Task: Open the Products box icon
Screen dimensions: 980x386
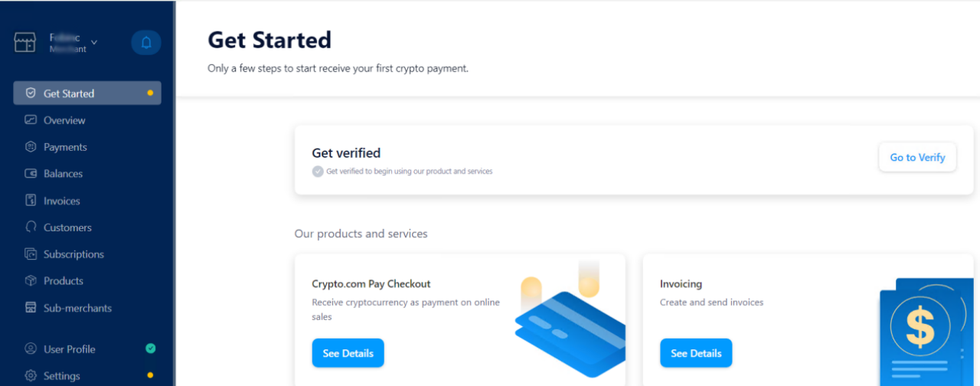Action: click(x=31, y=281)
